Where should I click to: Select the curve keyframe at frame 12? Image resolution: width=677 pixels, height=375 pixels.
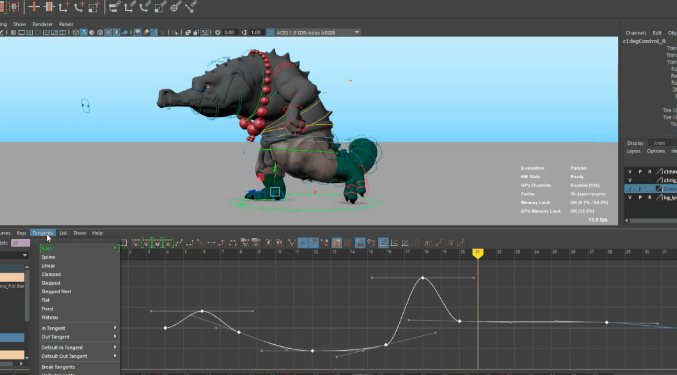point(312,351)
